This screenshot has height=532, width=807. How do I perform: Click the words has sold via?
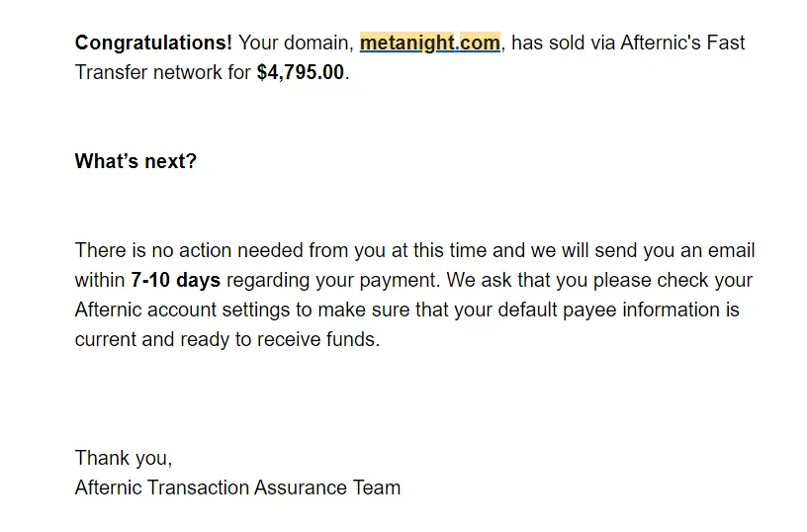point(563,43)
